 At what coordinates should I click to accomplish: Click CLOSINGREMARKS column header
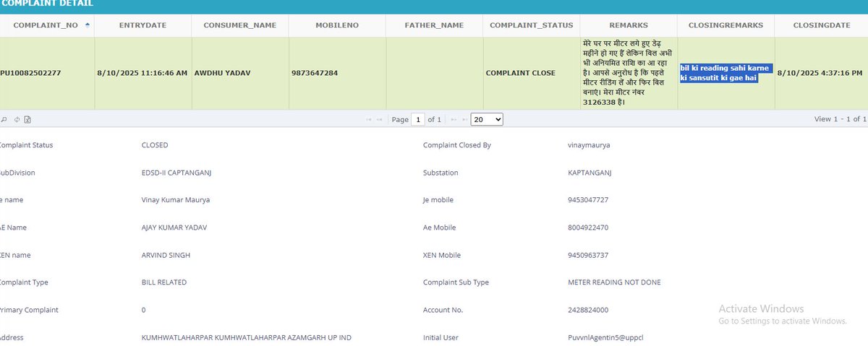coord(726,25)
